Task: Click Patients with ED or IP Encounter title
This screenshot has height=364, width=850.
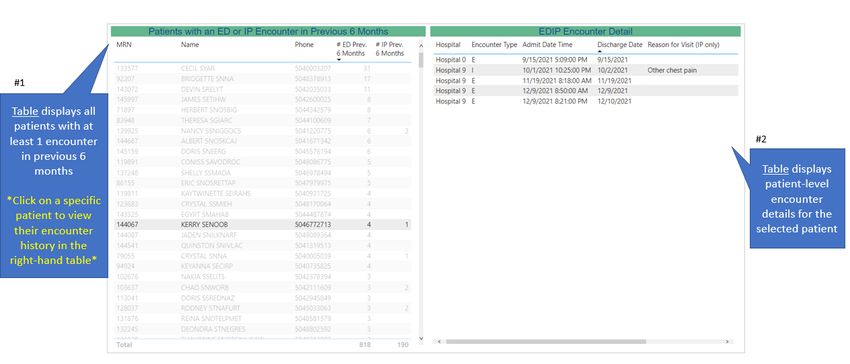Action: [x=268, y=31]
